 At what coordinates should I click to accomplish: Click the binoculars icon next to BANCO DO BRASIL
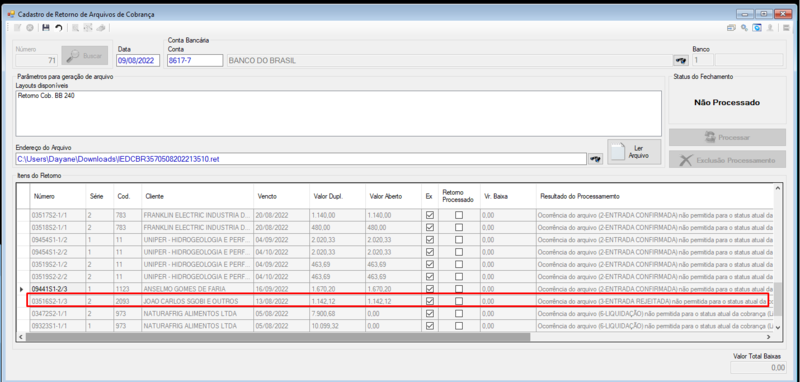coord(680,61)
